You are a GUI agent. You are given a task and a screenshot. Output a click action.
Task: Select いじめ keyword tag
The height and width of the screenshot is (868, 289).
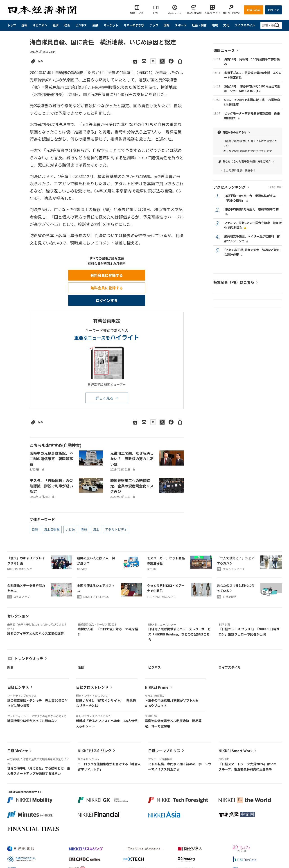click(x=70, y=529)
